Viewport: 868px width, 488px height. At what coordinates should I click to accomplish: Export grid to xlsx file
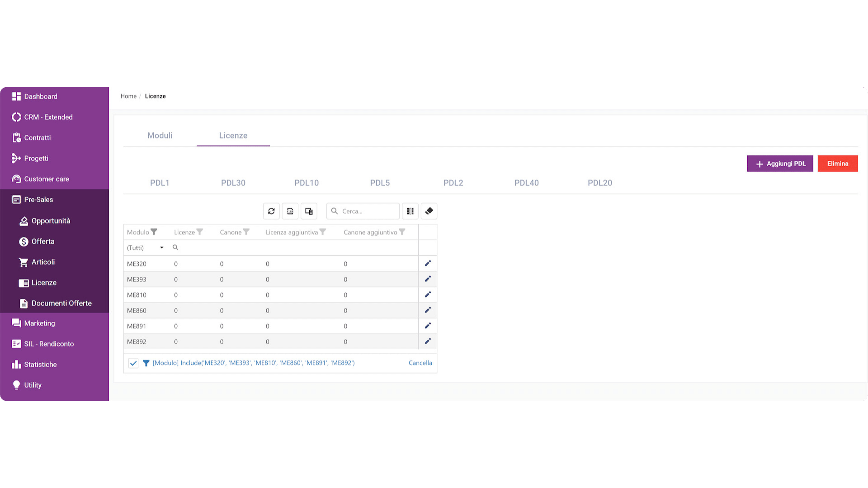click(x=290, y=211)
